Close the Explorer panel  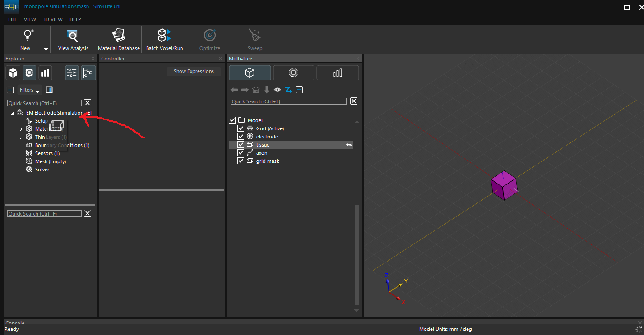[93, 59]
